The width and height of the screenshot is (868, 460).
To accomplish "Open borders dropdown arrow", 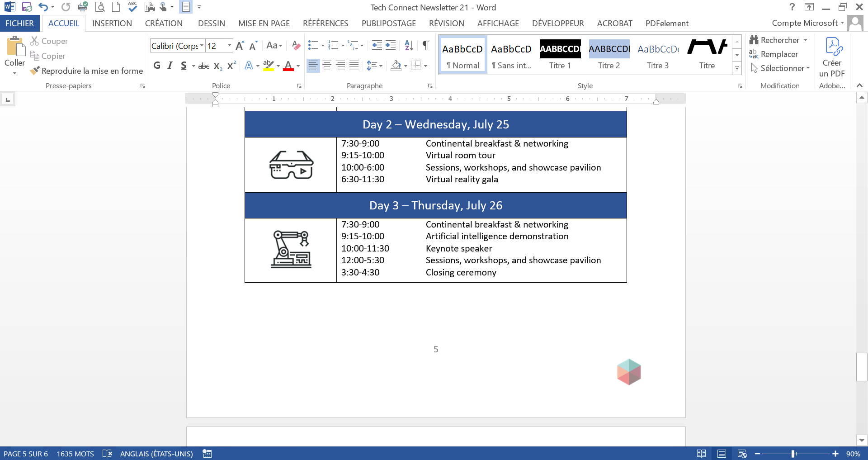I will pos(425,66).
